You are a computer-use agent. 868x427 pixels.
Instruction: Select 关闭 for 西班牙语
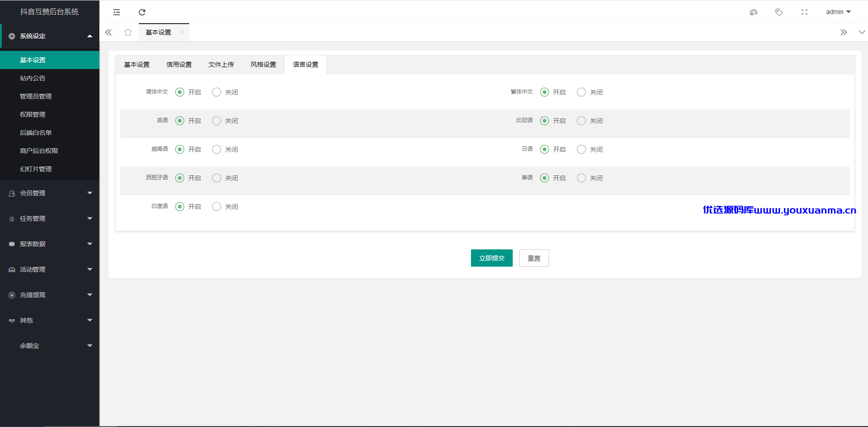click(225, 178)
